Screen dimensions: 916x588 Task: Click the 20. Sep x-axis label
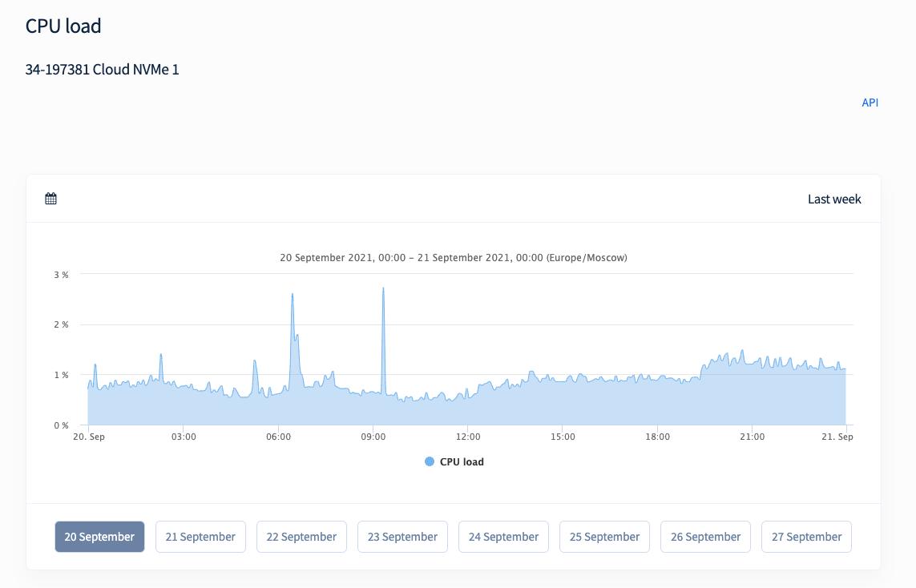coord(89,437)
